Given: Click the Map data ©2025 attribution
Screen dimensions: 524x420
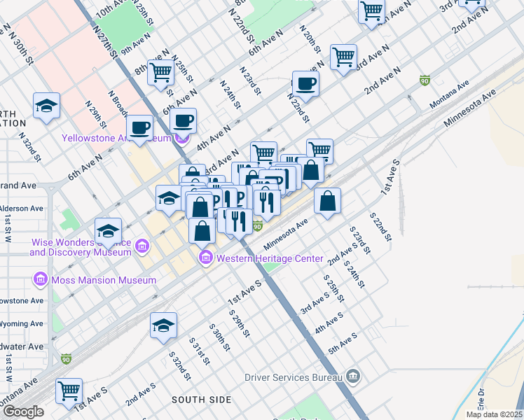Looking at the screenshot, I should pos(494,414).
